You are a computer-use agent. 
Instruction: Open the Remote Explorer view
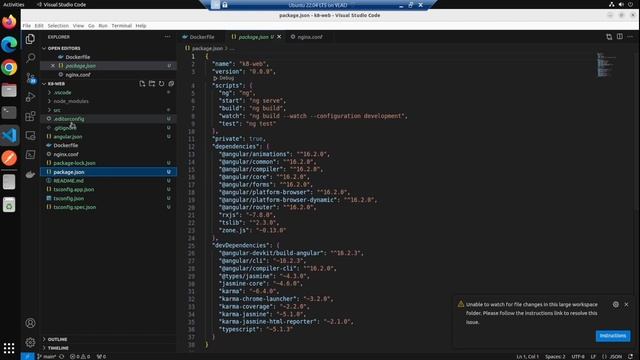(30, 135)
